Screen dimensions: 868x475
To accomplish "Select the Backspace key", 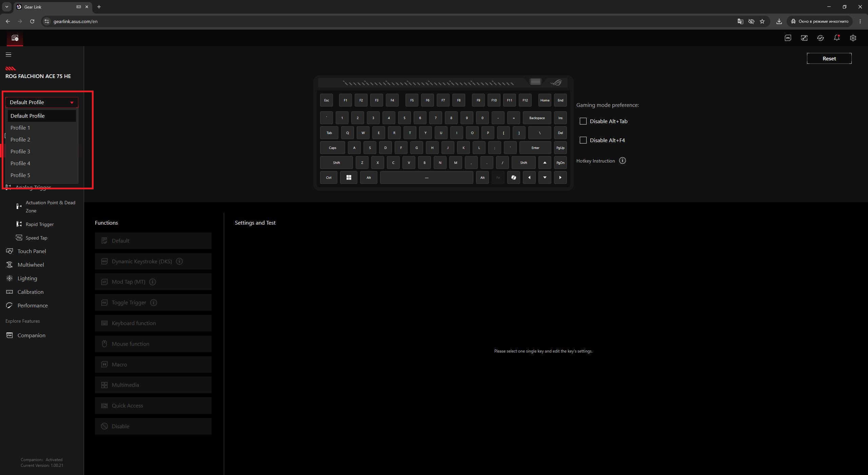I will 537,118.
